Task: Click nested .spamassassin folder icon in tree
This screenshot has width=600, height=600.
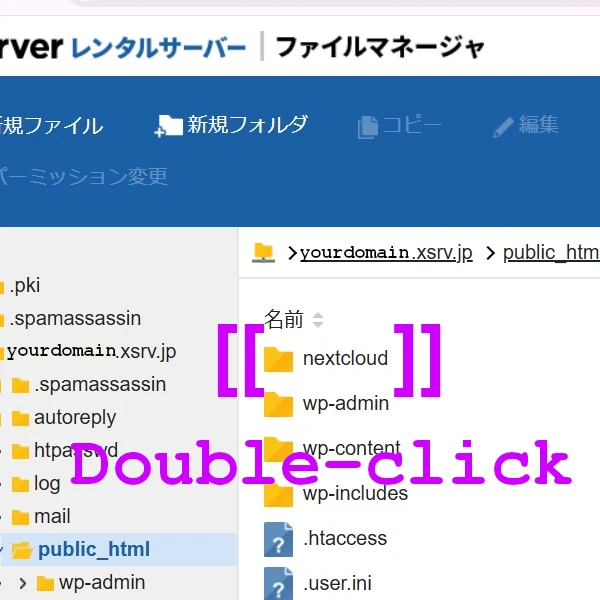Action: click(x=20, y=385)
